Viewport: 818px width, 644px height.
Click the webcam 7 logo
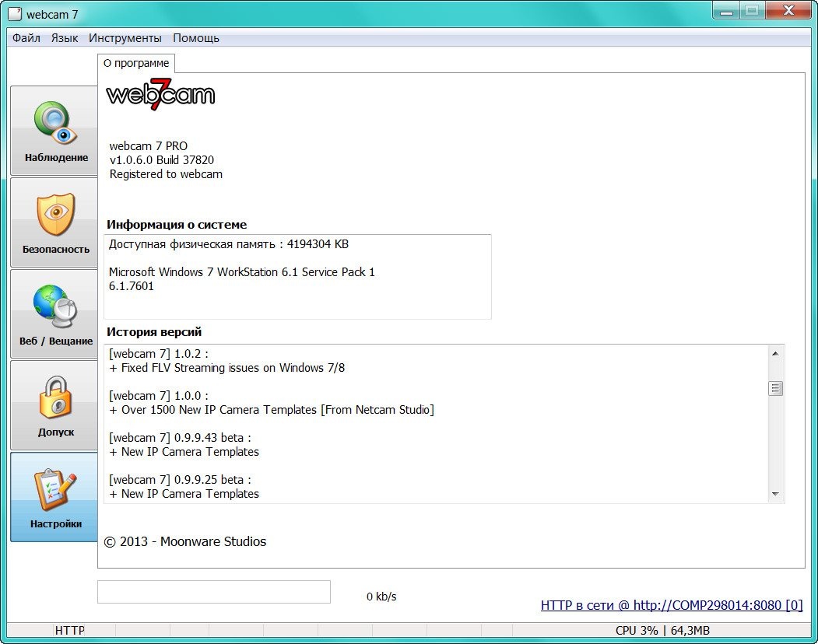[160, 94]
